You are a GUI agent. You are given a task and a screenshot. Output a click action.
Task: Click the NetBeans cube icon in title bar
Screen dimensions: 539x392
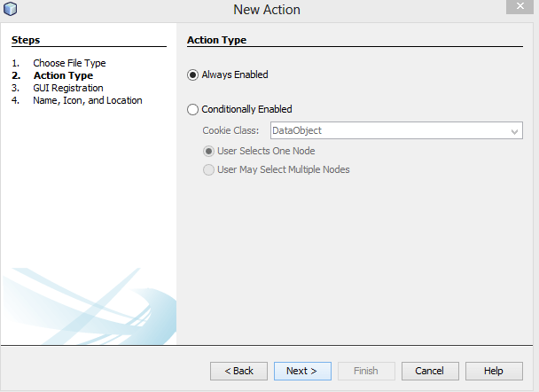click(11, 10)
